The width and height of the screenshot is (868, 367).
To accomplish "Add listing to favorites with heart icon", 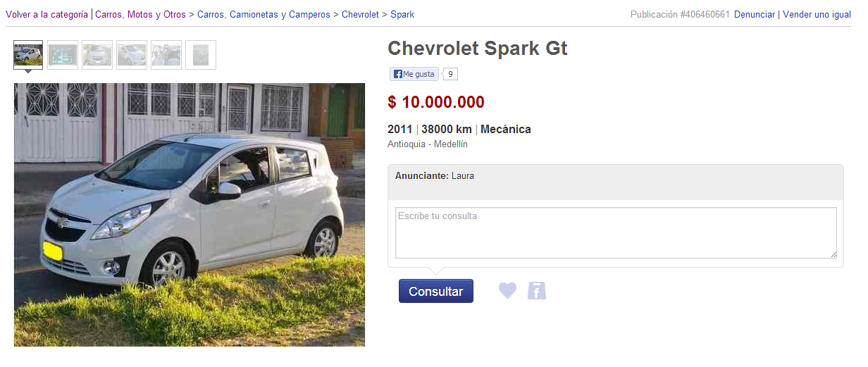I will pos(507,290).
